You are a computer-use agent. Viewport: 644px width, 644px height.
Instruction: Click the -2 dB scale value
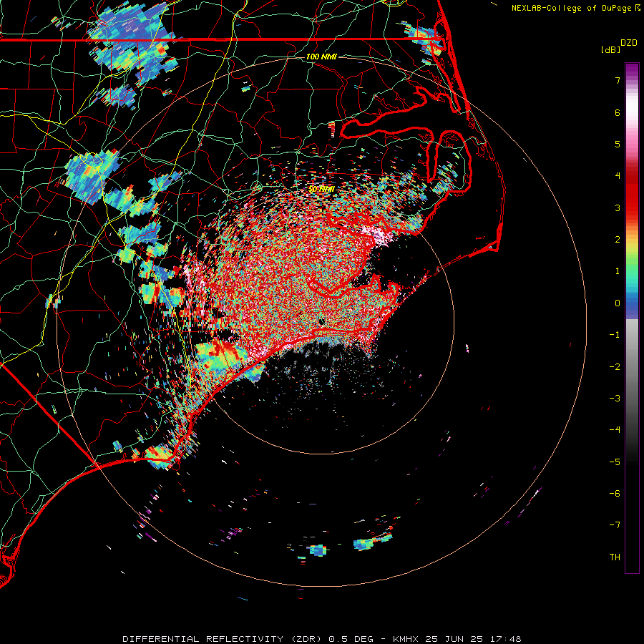pyautogui.click(x=615, y=367)
